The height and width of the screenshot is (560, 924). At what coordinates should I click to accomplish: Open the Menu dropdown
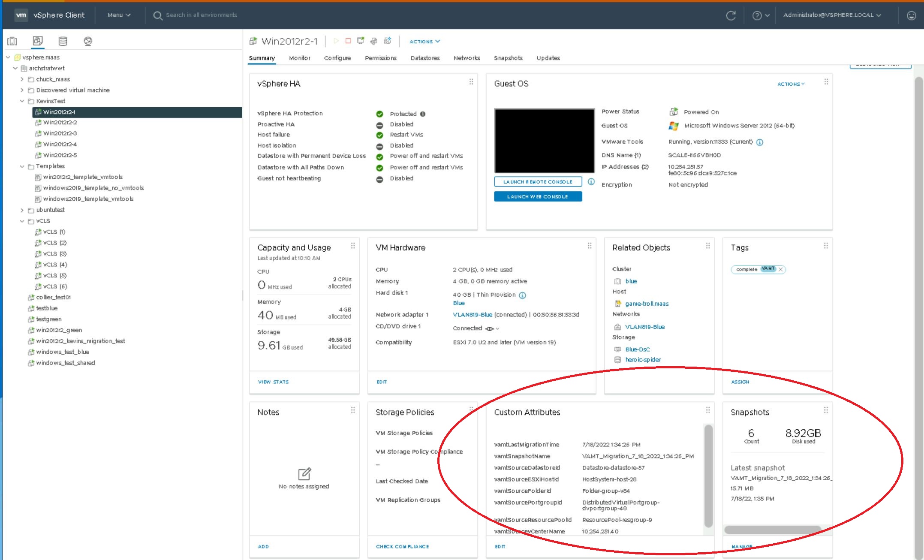pyautogui.click(x=119, y=15)
